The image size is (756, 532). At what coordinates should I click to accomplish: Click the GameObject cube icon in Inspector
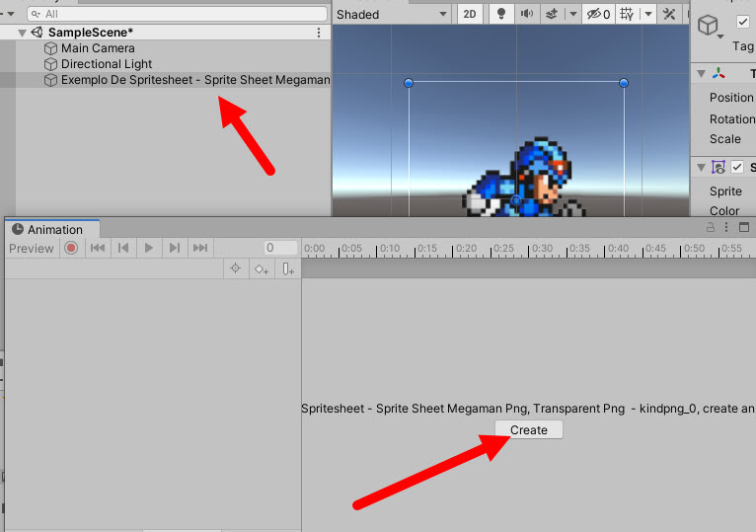click(x=708, y=25)
